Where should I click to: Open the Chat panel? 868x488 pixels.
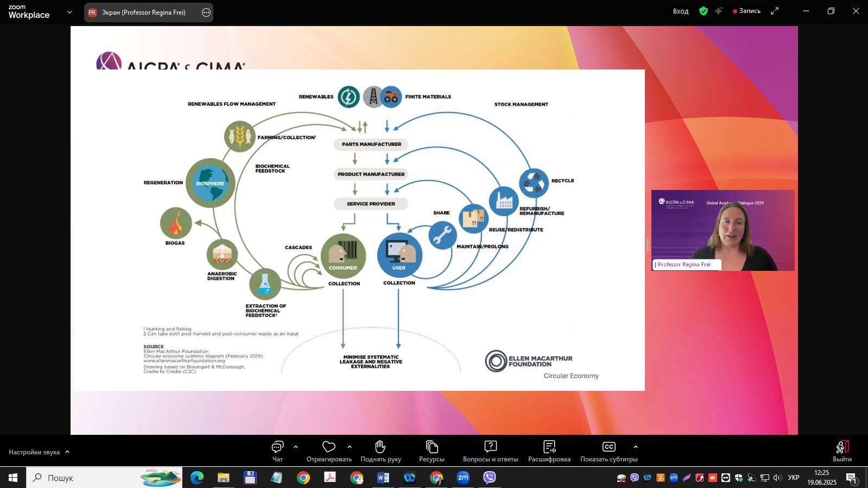pyautogui.click(x=277, y=451)
